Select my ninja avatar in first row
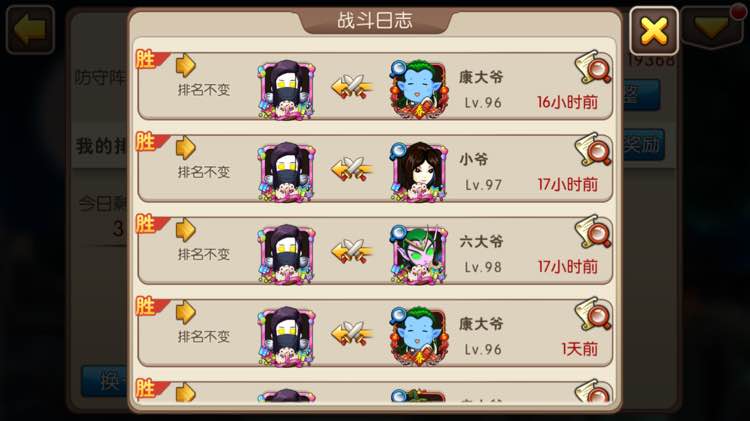Image resolution: width=750 pixels, height=421 pixels. click(x=287, y=89)
